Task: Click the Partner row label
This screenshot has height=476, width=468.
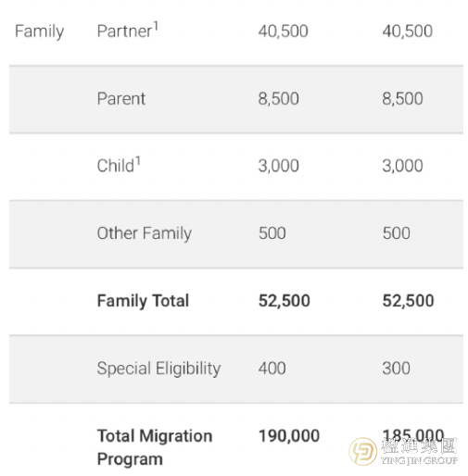Action: point(128,31)
